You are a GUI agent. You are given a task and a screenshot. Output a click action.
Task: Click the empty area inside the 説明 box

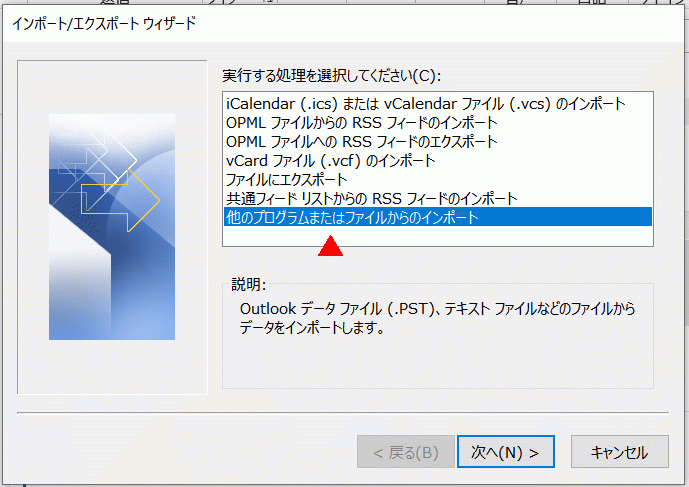click(x=438, y=363)
